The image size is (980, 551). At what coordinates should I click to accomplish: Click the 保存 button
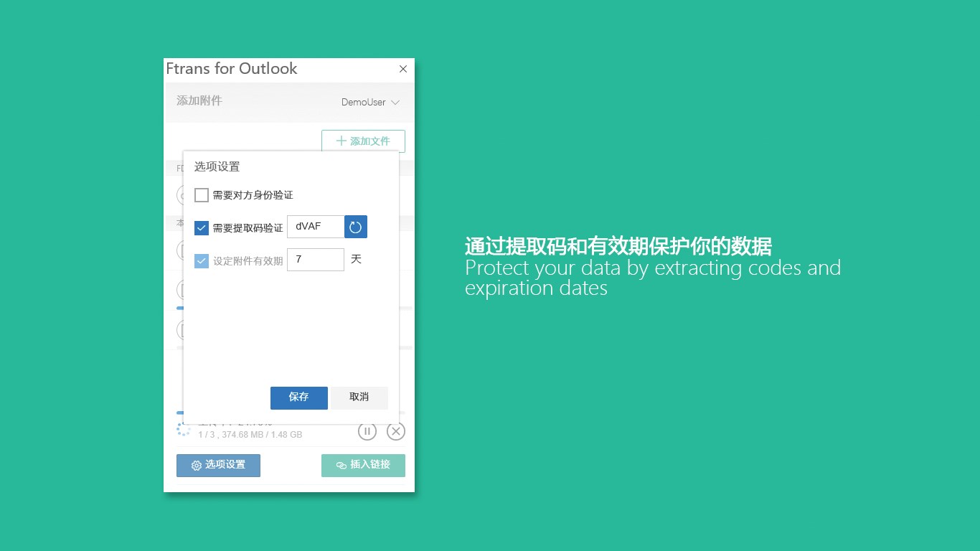pos(299,397)
